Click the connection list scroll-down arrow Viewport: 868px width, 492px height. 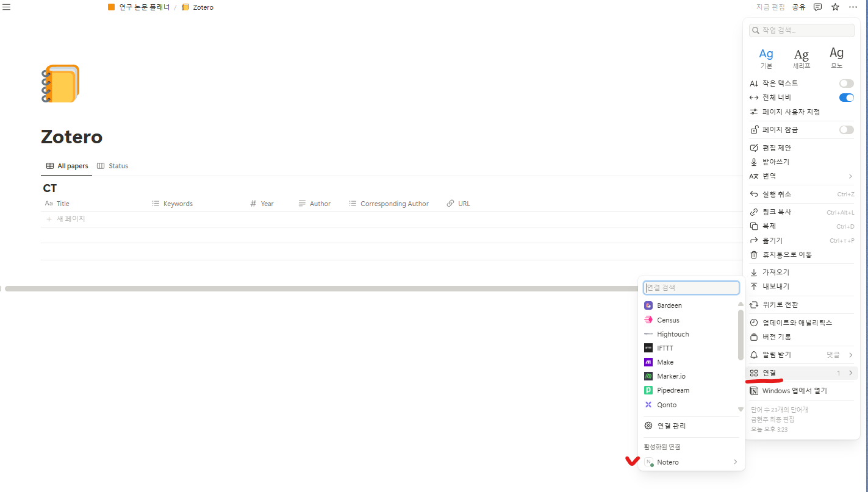tap(741, 409)
